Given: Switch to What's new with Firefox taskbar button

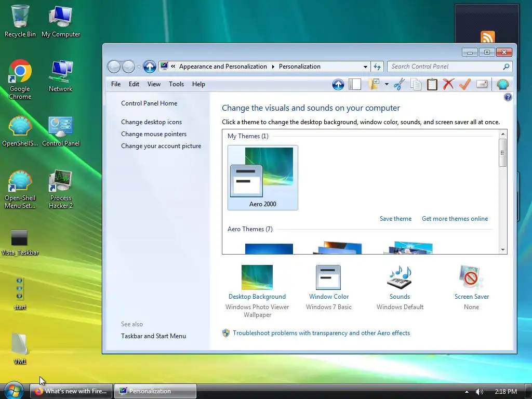Looking at the screenshot, I should tap(71, 391).
